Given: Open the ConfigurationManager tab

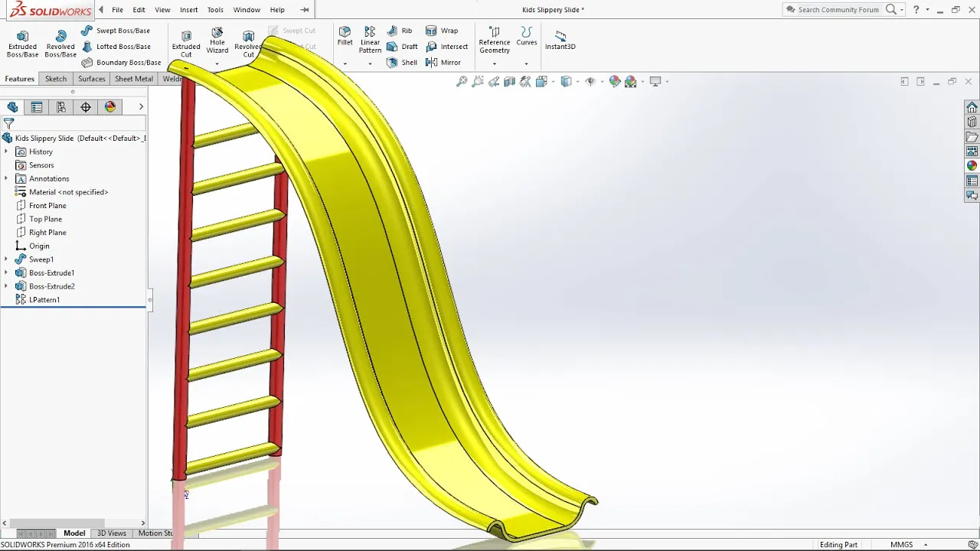Looking at the screenshot, I should (x=61, y=107).
